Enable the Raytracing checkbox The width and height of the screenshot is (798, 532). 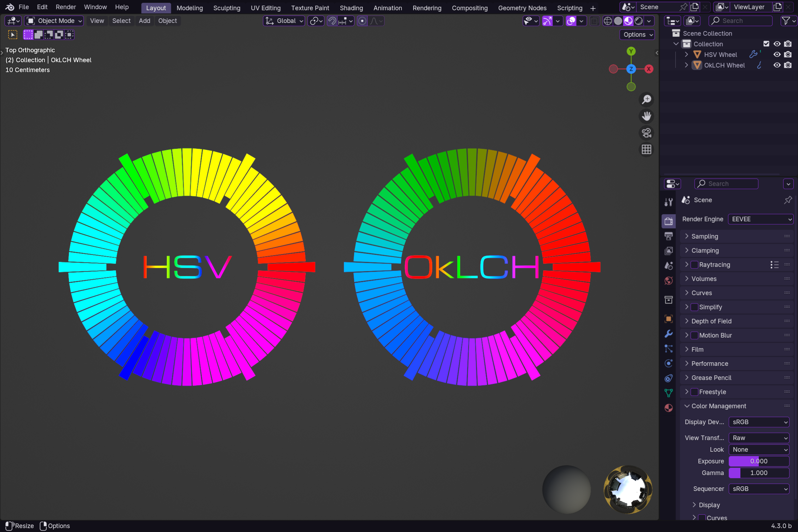click(x=694, y=265)
